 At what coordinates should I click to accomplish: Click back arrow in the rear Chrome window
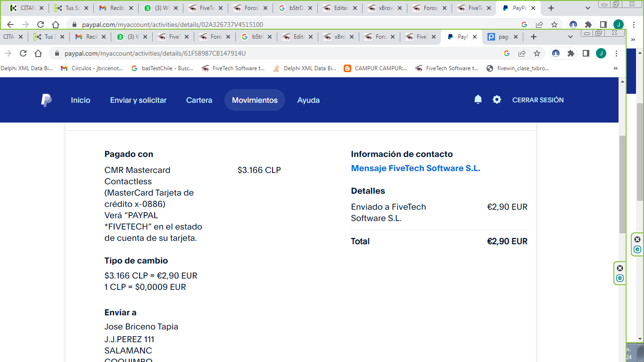click(10, 25)
